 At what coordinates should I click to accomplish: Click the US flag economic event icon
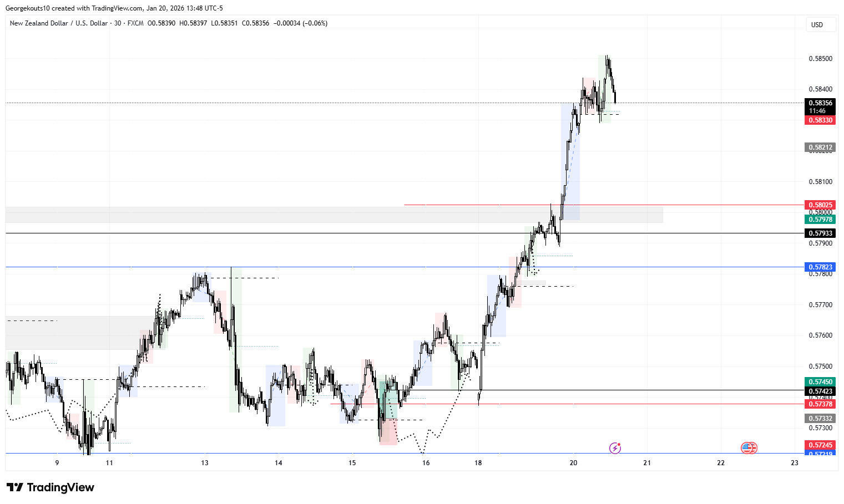[749, 448]
